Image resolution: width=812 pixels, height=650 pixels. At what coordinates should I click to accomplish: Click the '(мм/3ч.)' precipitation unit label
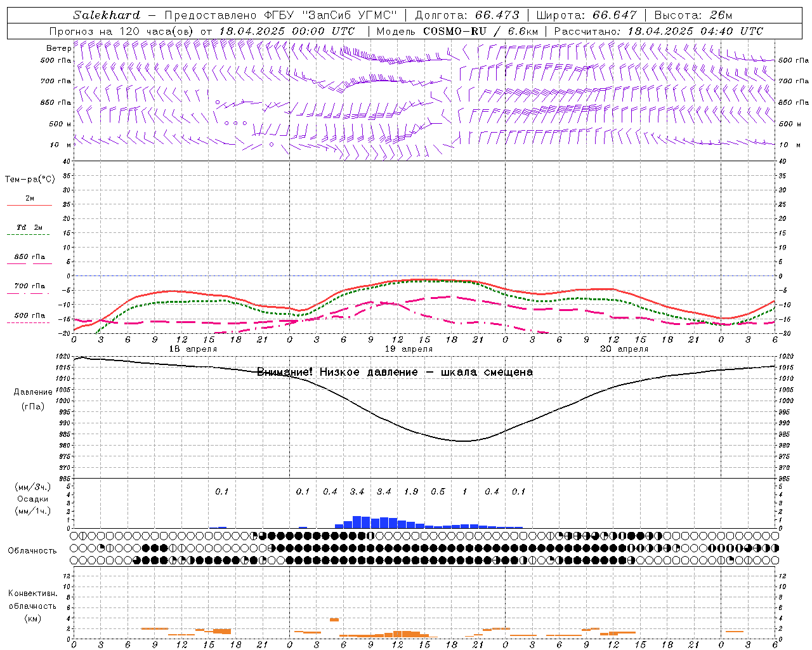pyautogui.click(x=33, y=487)
